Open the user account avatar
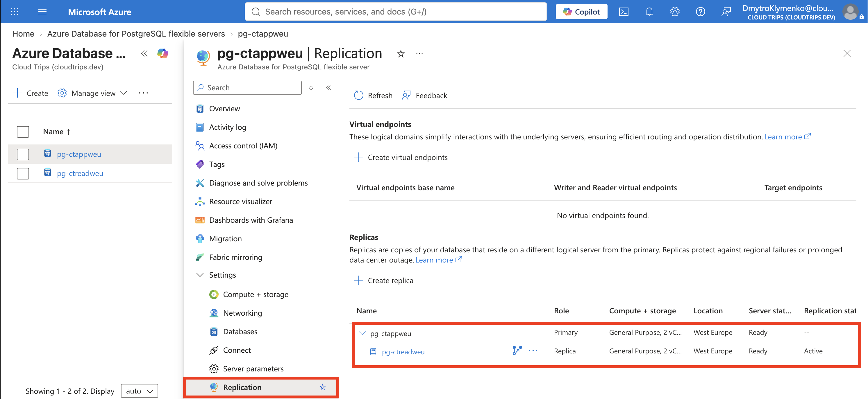This screenshot has width=868, height=399. (851, 12)
